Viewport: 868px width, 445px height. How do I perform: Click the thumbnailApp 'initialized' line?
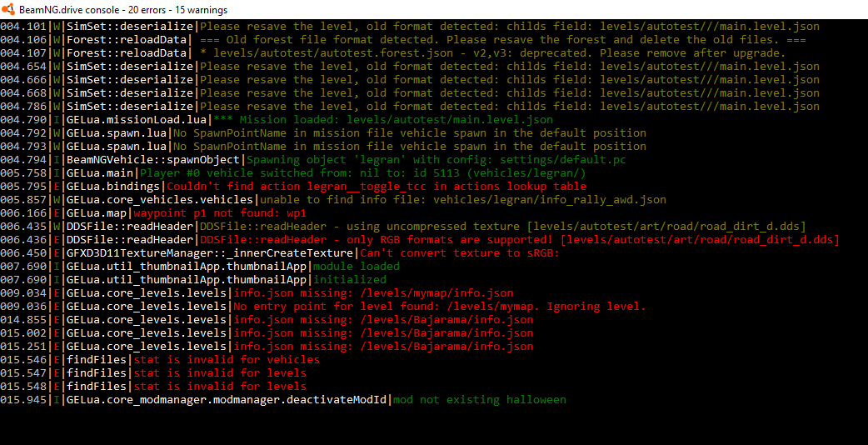(x=193, y=279)
